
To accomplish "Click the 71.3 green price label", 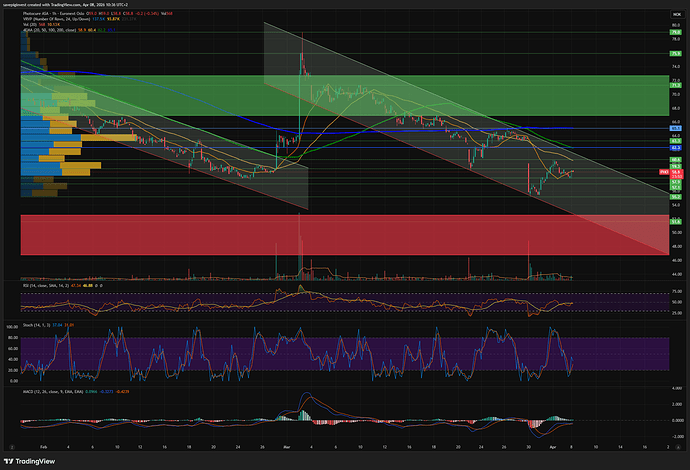I will [675, 85].
